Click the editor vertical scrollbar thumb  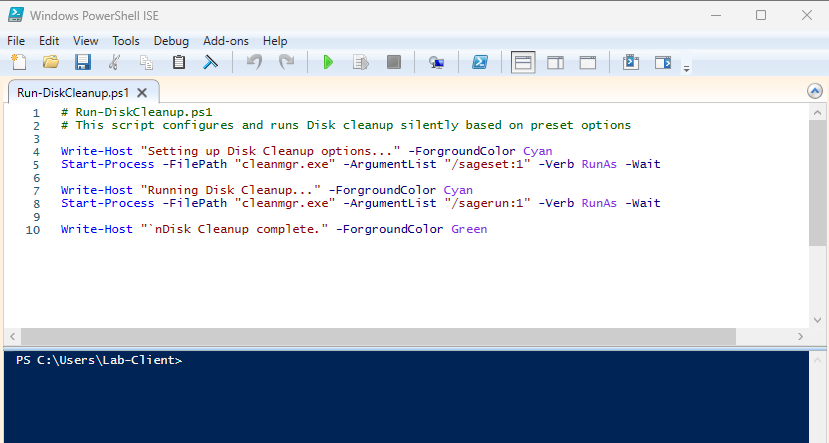[817, 182]
